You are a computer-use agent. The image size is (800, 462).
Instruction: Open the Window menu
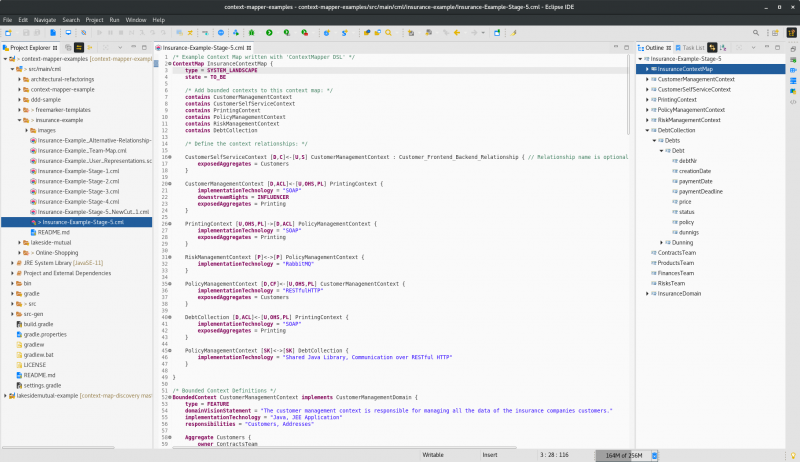click(136, 20)
